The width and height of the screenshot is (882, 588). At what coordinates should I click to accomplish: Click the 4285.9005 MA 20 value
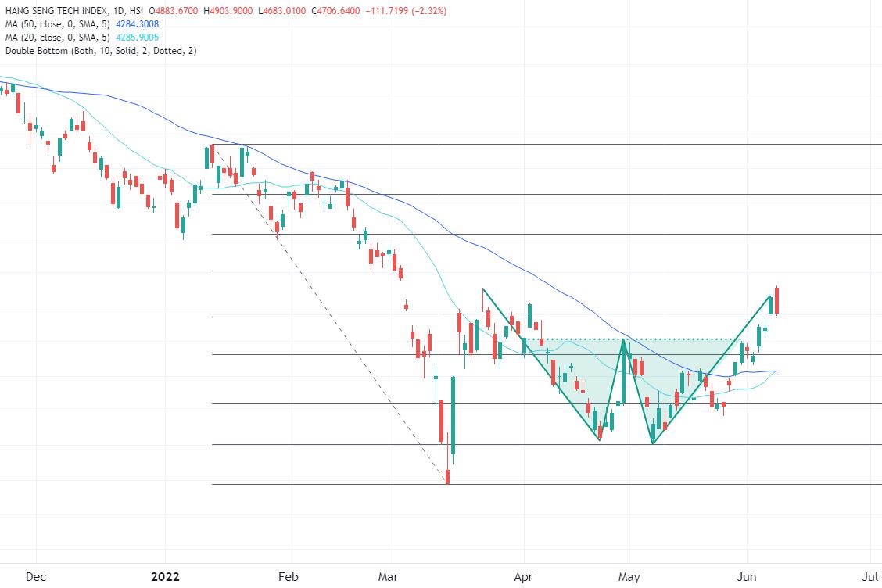click(138, 38)
